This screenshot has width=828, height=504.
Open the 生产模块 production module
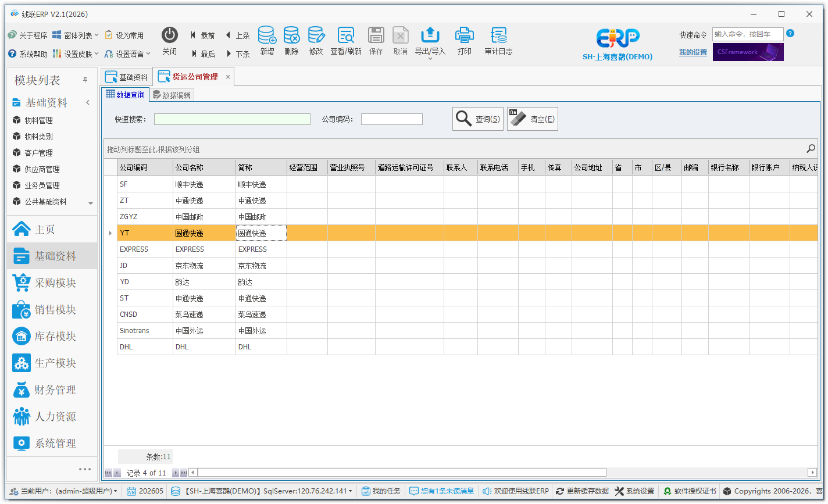point(52,363)
